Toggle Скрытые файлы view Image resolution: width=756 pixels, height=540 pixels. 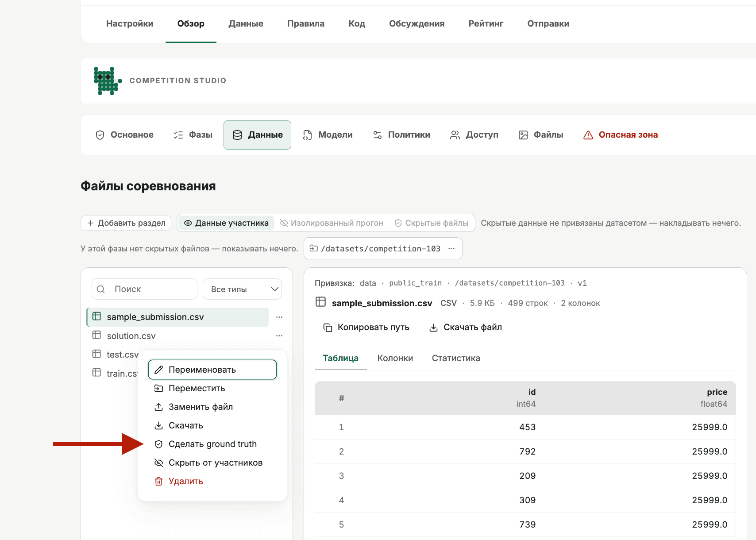coord(432,223)
